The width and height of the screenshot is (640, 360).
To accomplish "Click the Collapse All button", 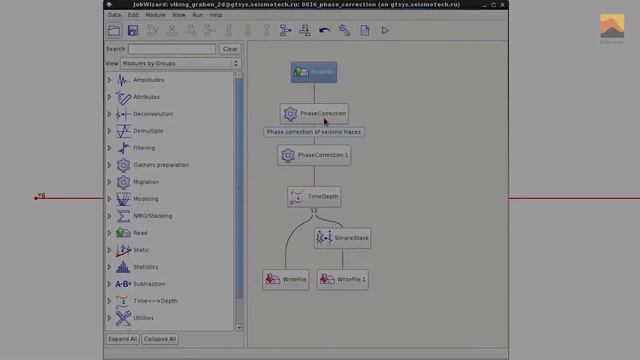I will pyautogui.click(x=160, y=339).
